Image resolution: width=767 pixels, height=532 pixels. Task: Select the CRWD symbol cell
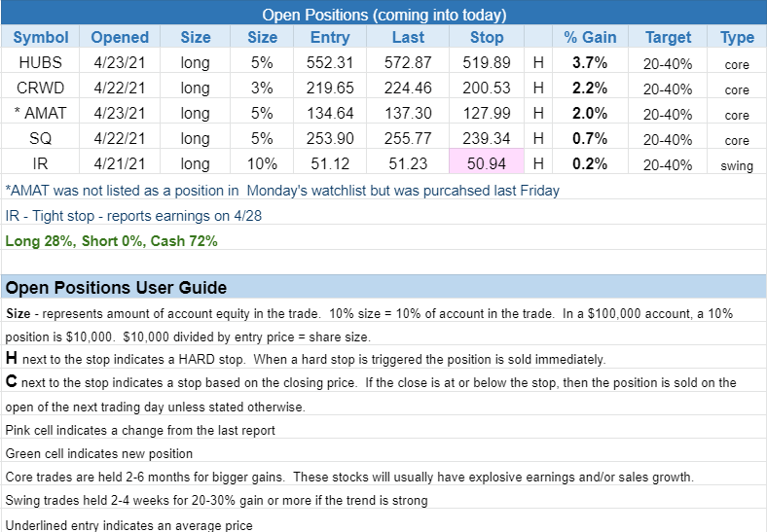click(x=40, y=88)
